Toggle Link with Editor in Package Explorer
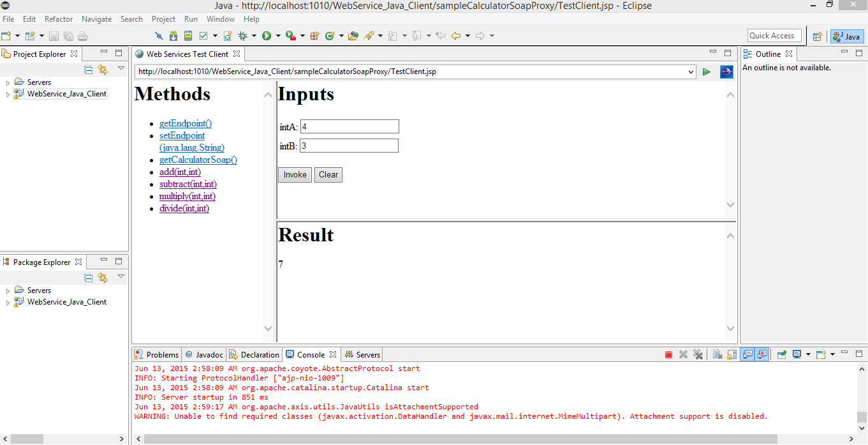Viewport: 868px width, 445px height. coord(103,278)
